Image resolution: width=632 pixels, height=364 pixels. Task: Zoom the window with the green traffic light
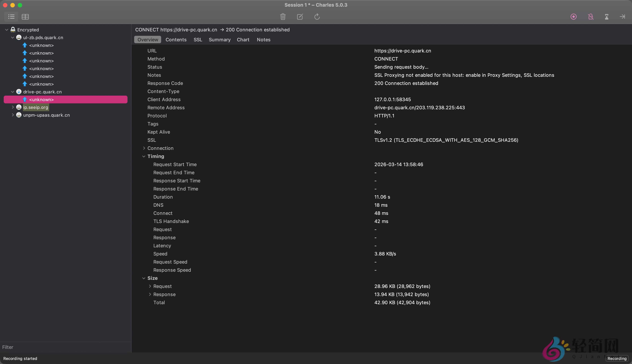click(20, 5)
